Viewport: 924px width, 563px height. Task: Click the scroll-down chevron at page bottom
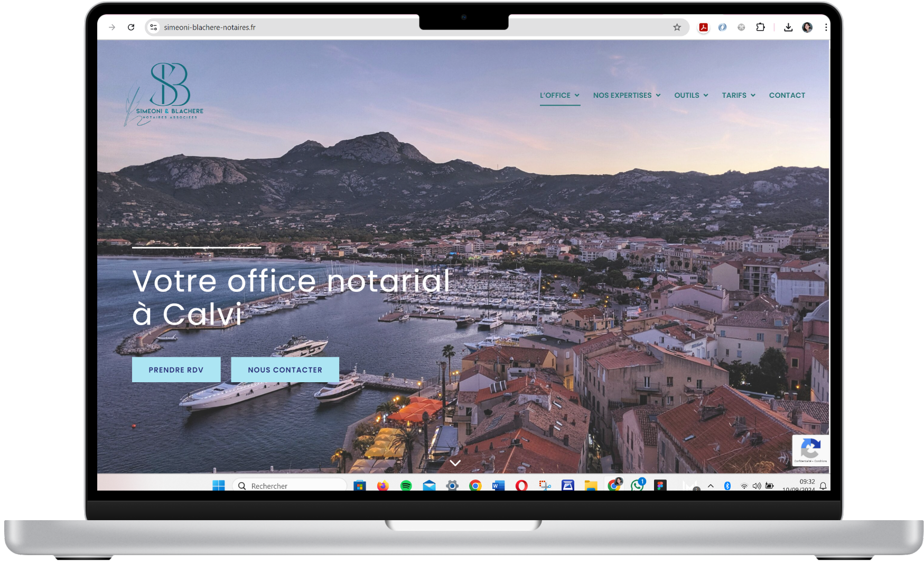pos(455,463)
